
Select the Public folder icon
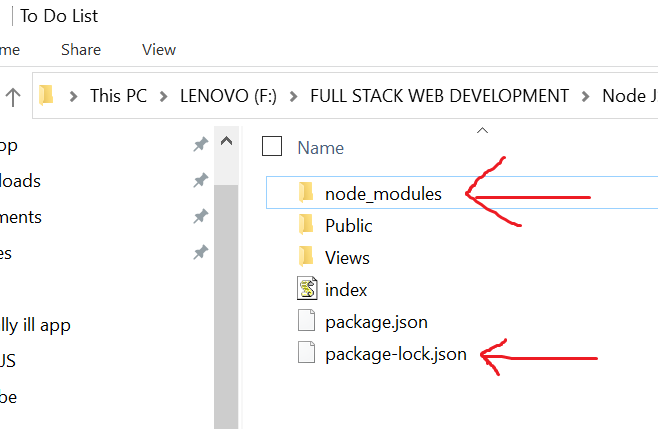coord(306,225)
